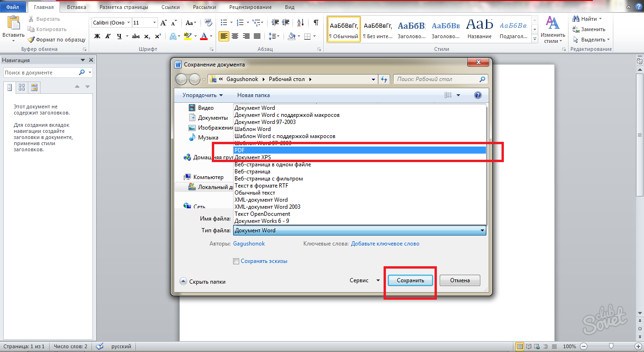This screenshot has height=352, width=644.
Task: Click author link 'Gagushonok'
Action: click(x=249, y=244)
